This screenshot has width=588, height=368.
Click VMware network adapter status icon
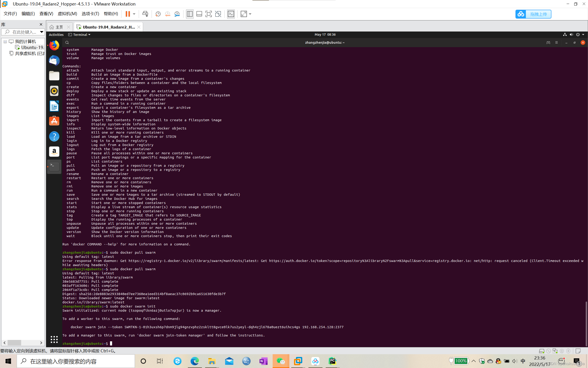555,351
